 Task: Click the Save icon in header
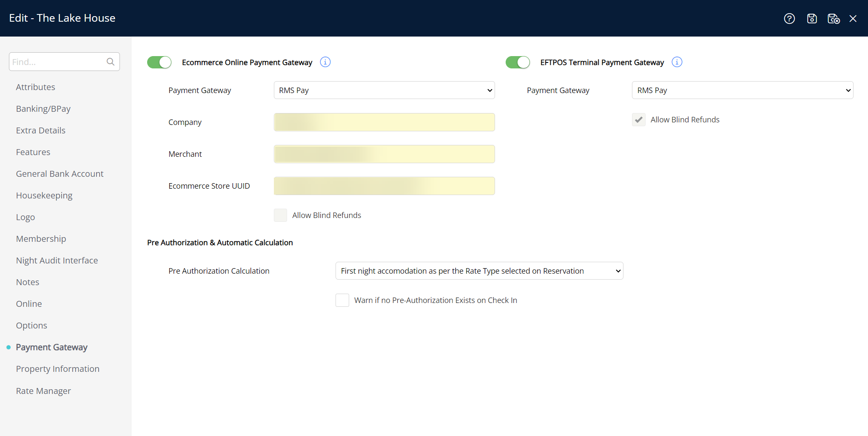click(812, 19)
